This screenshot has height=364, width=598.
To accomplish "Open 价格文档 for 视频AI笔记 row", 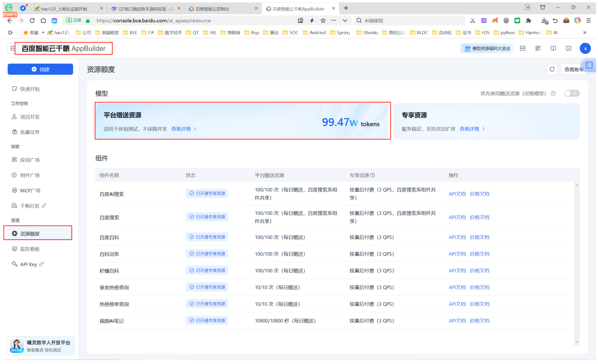I will point(479,321).
